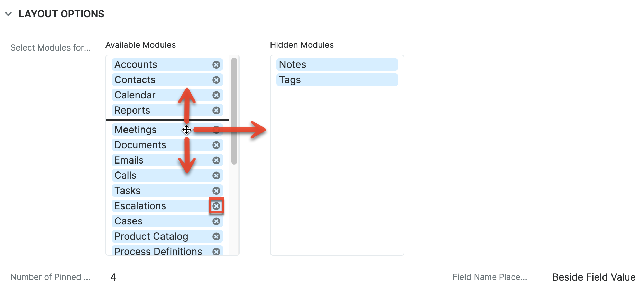Select the Notes item in Hidden Modules
The height and width of the screenshot is (291, 644).
click(x=337, y=65)
